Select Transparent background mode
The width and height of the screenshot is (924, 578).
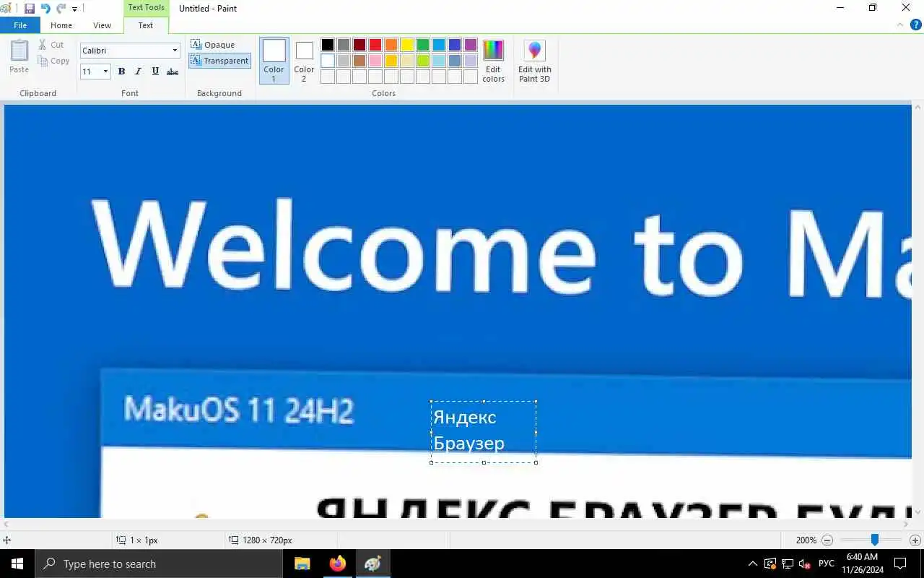tap(219, 61)
